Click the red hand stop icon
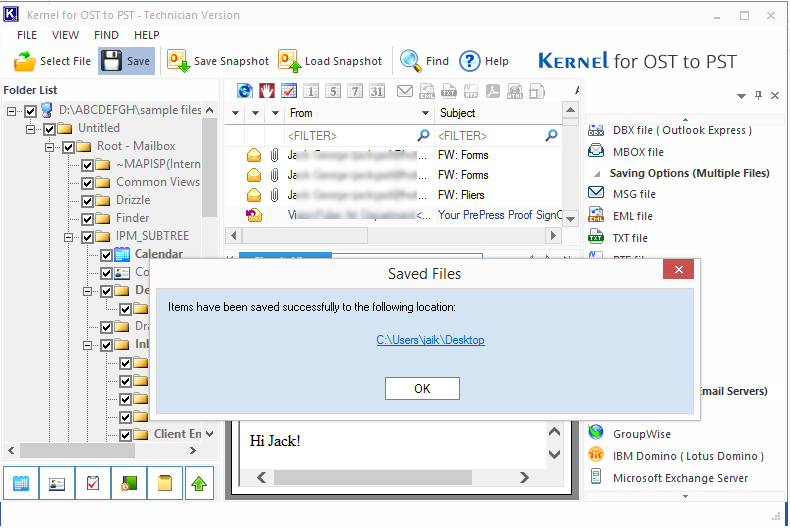Image resolution: width=790 pixels, height=528 pixels. pos(267,91)
